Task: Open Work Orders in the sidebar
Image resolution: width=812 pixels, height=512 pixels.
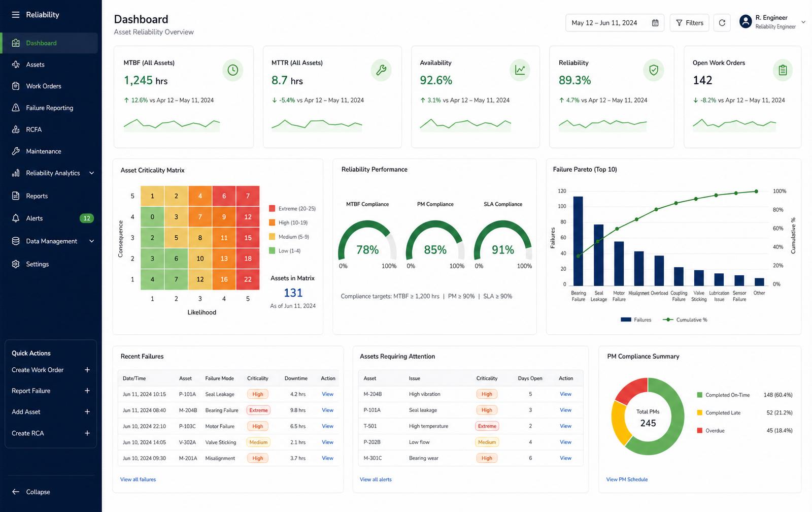Action: point(49,86)
